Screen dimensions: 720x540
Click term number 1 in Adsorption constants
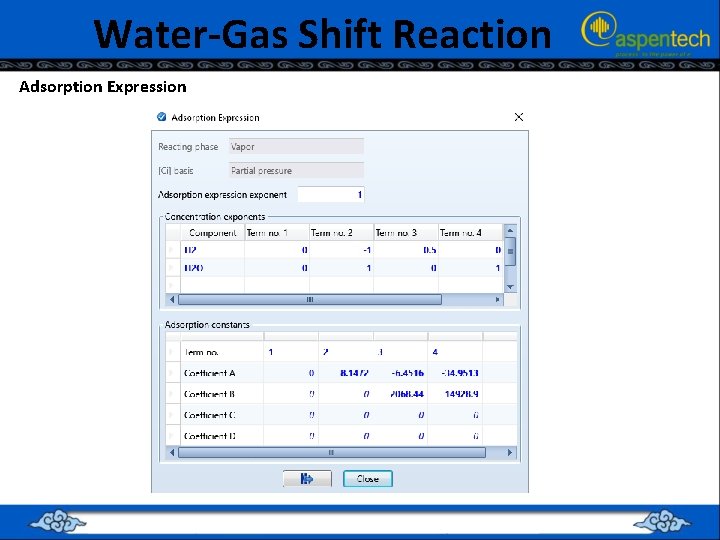[x=291, y=352]
